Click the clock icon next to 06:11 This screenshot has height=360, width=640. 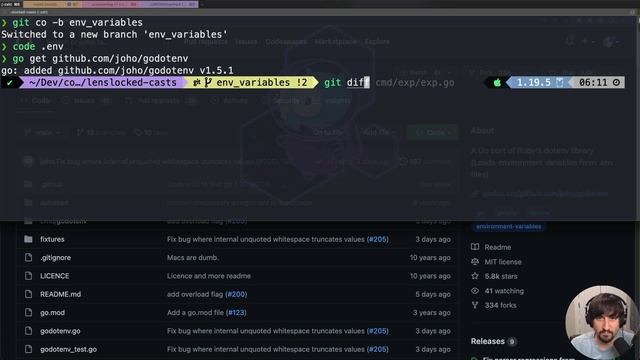[616, 82]
